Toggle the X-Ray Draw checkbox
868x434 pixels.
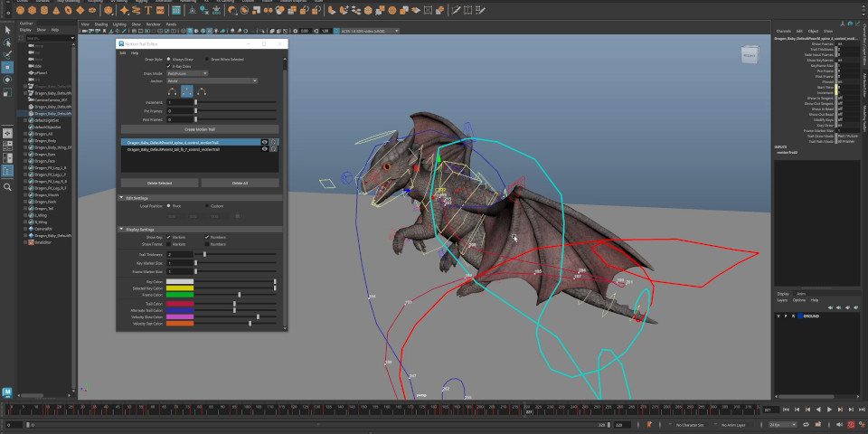click(169, 66)
